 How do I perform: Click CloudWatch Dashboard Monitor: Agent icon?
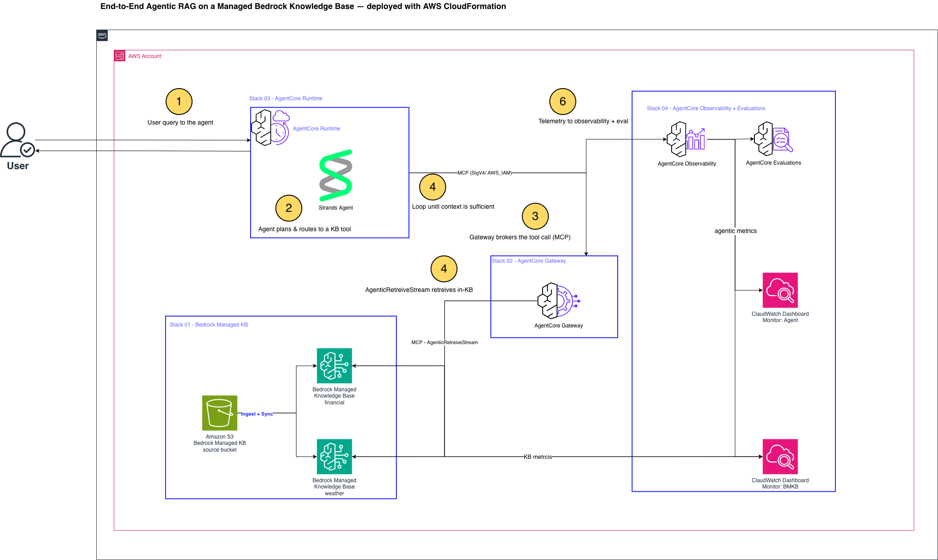coord(780,290)
